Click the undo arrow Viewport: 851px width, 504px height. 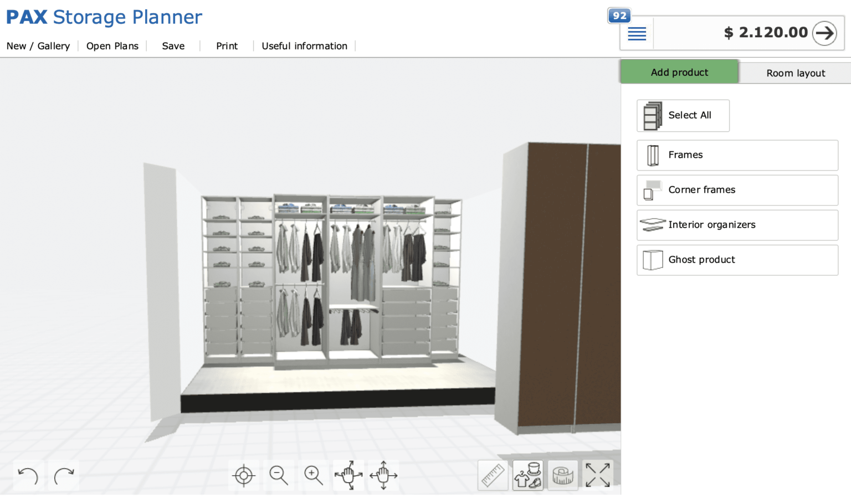pyautogui.click(x=27, y=475)
